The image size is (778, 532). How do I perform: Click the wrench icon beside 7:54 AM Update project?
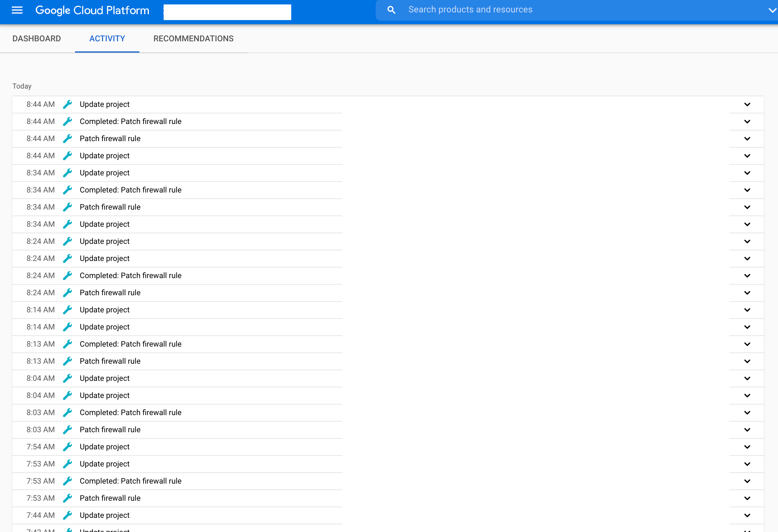(x=68, y=447)
